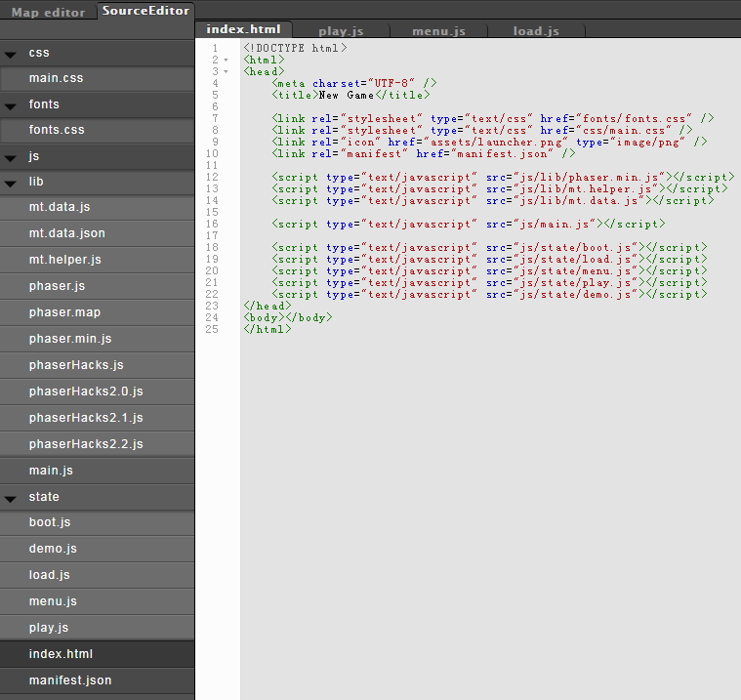
Task: Click the closing head tag
Action: click(268, 307)
